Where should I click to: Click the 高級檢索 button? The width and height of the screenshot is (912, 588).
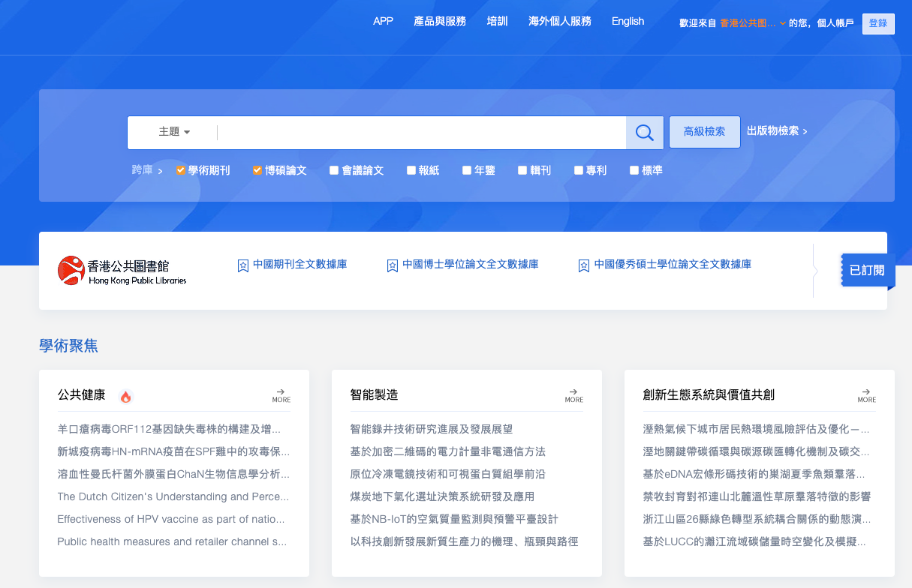tap(704, 132)
